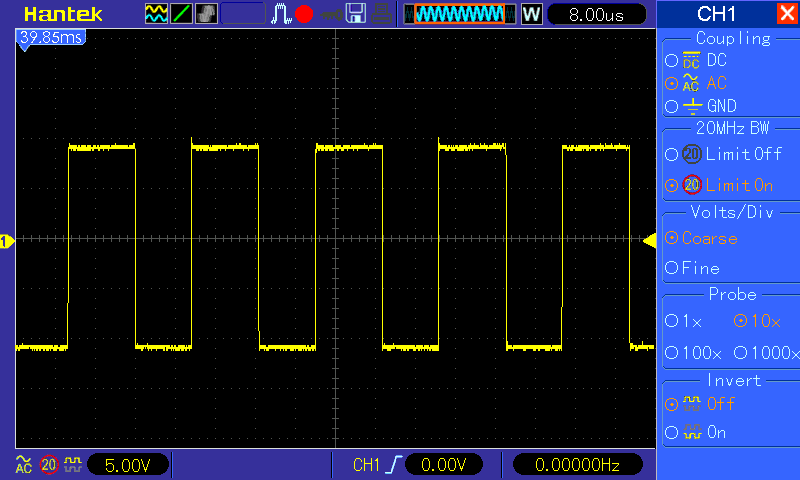Select Coarse Volts/Div adjustment
The image size is (800, 480).
click(702, 238)
